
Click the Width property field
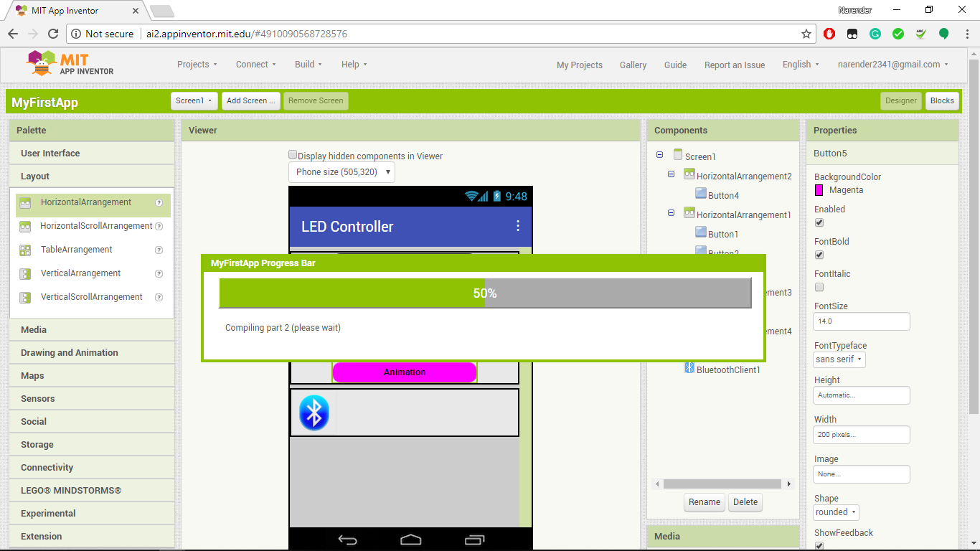862,435
